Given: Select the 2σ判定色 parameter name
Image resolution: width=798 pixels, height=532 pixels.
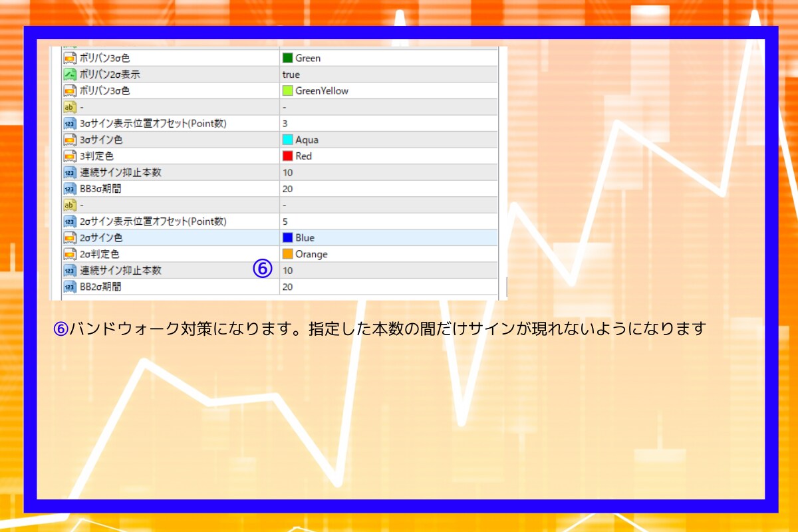Looking at the screenshot, I should [99, 254].
